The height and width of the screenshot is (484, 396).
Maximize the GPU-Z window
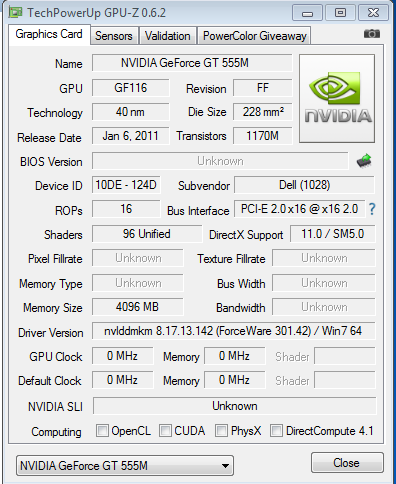[340, 13]
